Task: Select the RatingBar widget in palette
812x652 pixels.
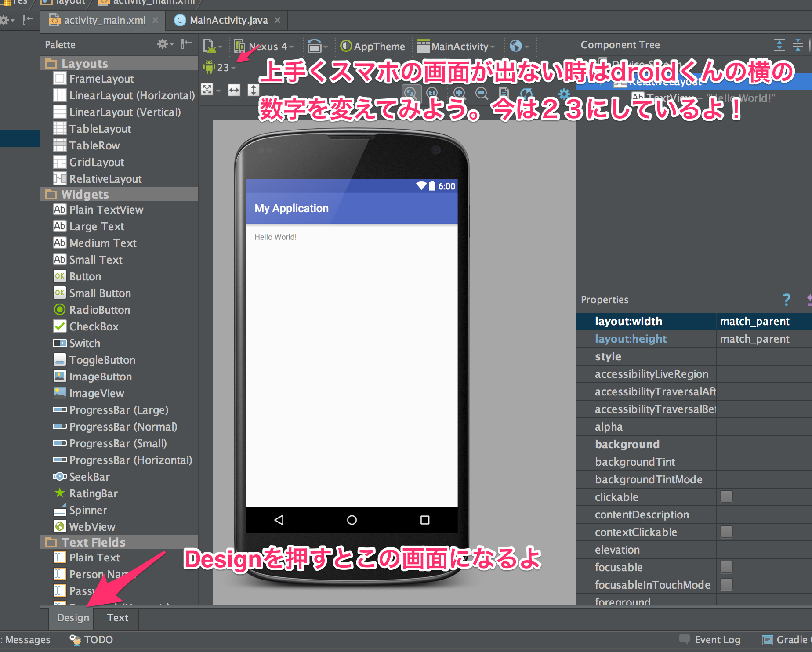Action: click(86, 493)
